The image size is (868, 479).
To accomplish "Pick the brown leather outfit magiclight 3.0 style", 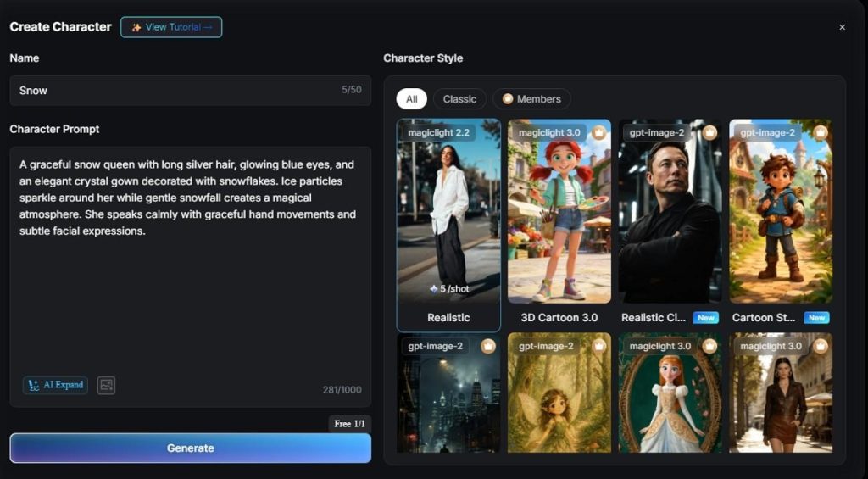I will (x=781, y=393).
